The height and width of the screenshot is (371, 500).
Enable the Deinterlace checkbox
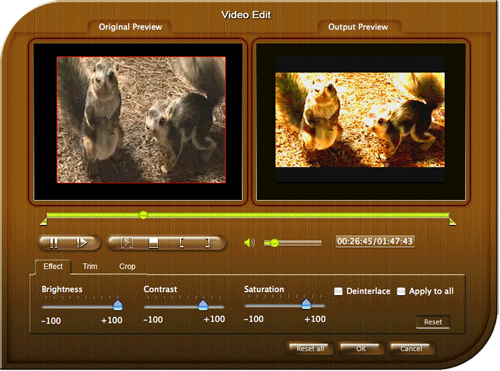coord(338,291)
